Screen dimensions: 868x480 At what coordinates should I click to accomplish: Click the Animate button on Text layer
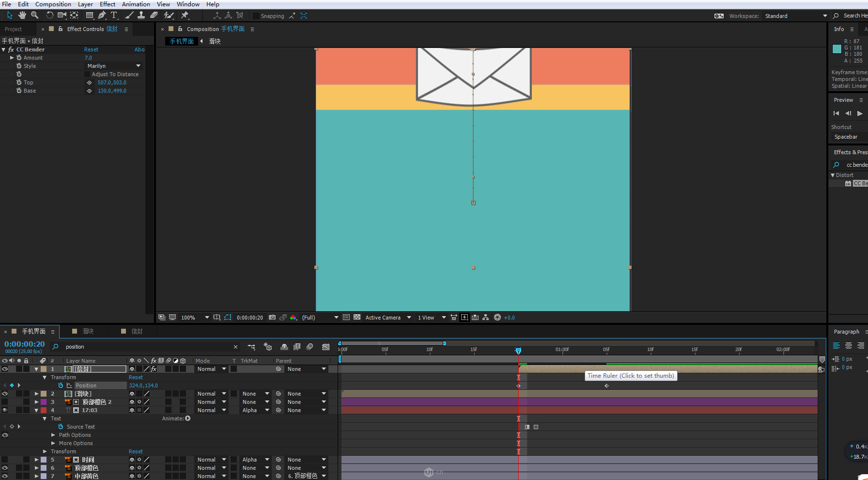(187, 418)
